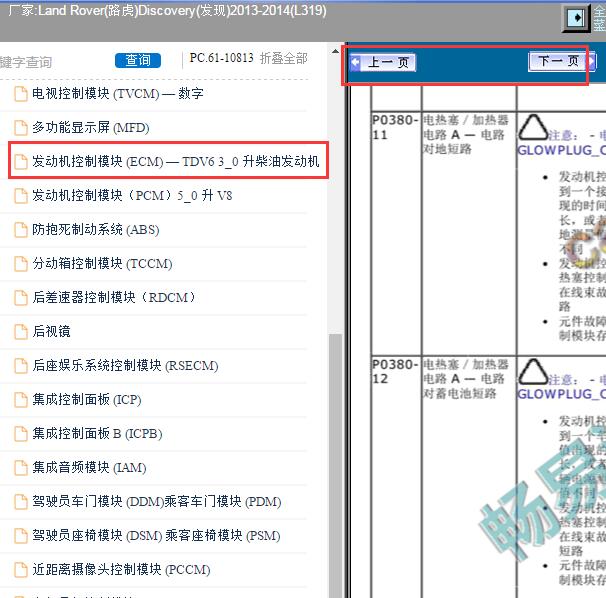Click document icon beside 近距离摄像头控制模块 (PCCM)
Image resolution: width=606 pixels, height=598 pixels.
coord(20,570)
